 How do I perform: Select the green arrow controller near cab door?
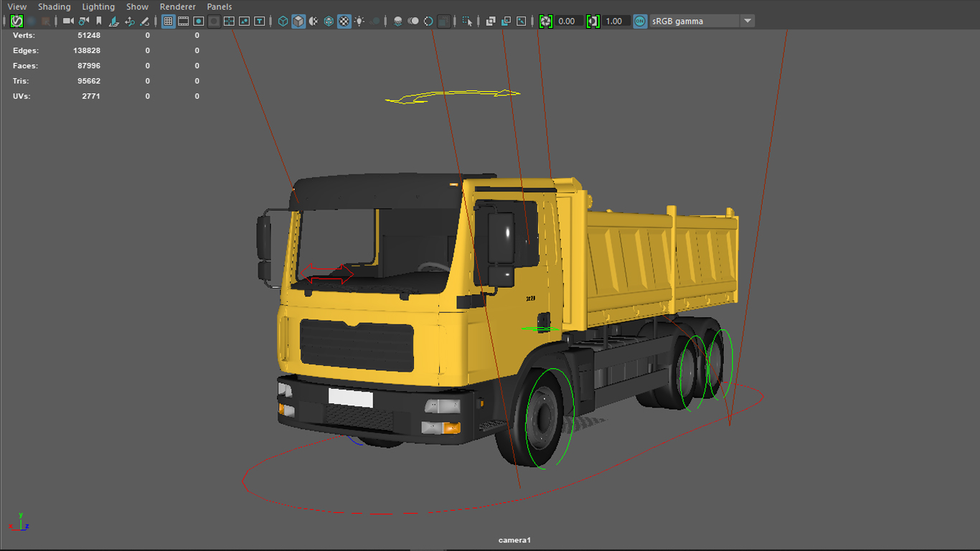pyautogui.click(x=540, y=329)
